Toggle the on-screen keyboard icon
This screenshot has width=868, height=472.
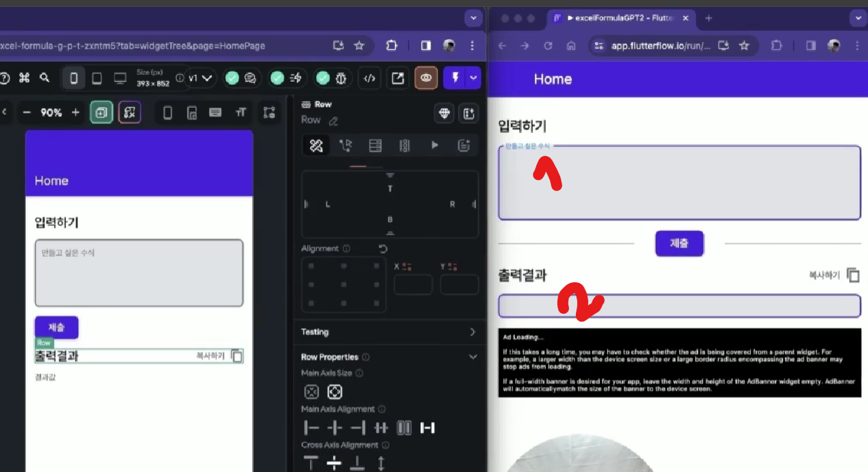coord(215,112)
